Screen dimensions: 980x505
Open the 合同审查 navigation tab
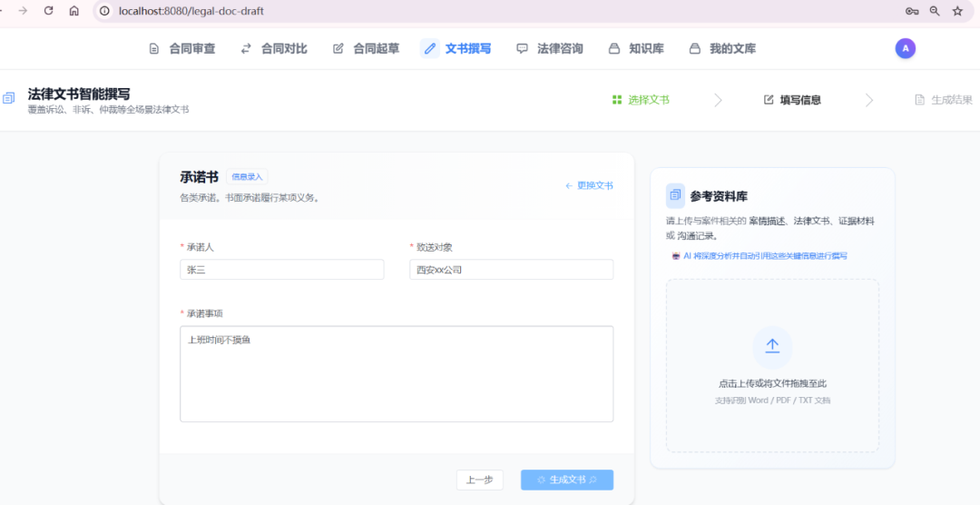click(x=181, y=49)
